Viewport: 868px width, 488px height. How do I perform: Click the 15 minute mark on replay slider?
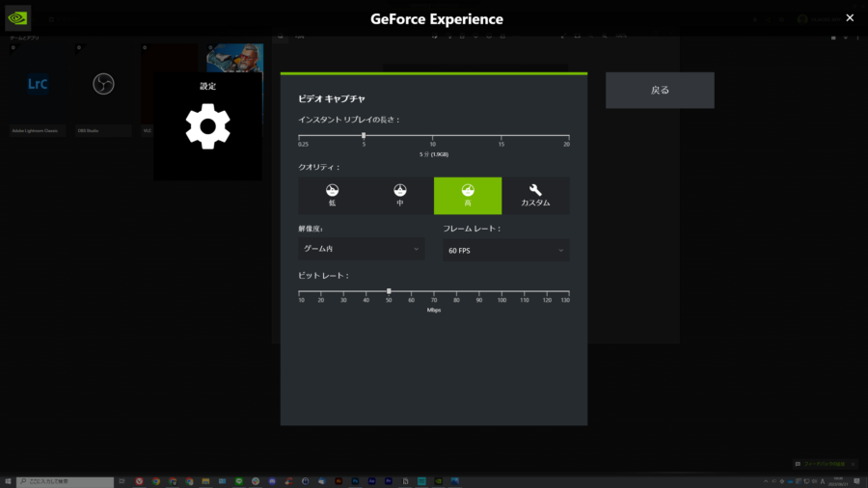click(501, 144)
